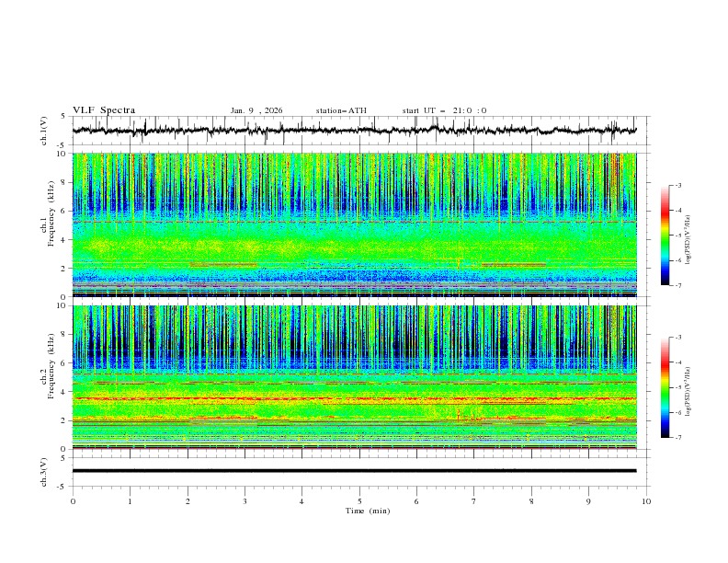Click the 'station=ATH' label
The height and width of the screenshot is (563, 728).
(341, 110)
